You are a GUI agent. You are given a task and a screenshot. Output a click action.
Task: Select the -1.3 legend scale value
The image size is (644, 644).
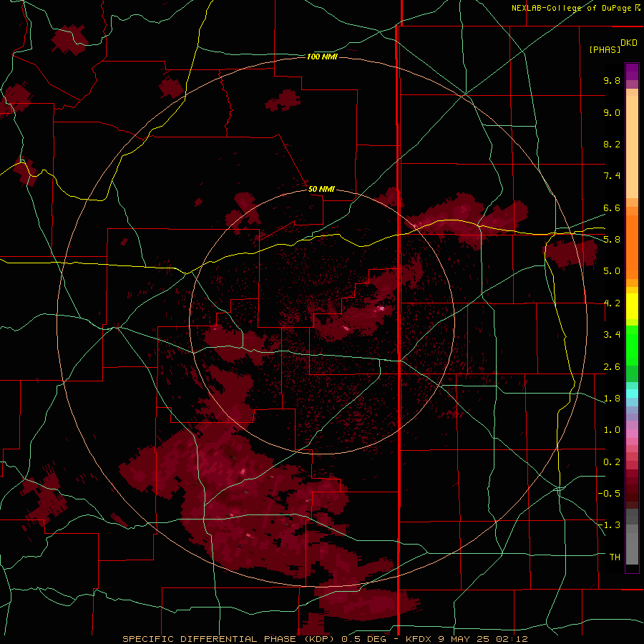tap(609, 525)
